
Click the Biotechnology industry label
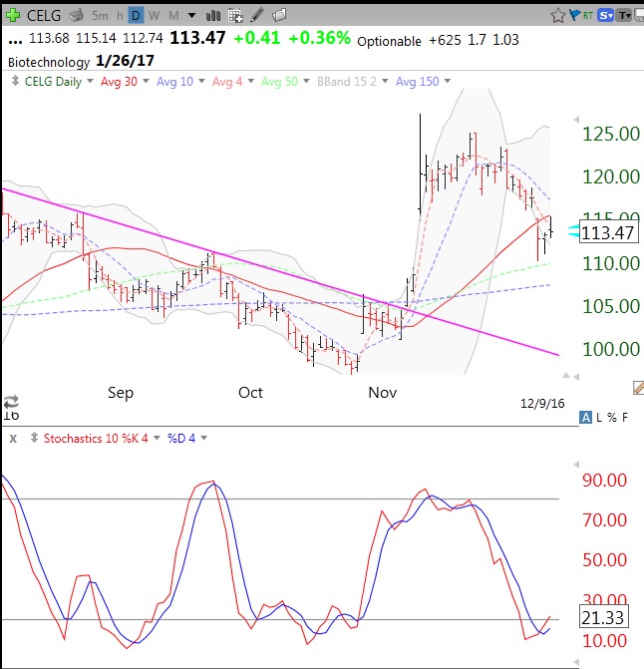[49, 62]
